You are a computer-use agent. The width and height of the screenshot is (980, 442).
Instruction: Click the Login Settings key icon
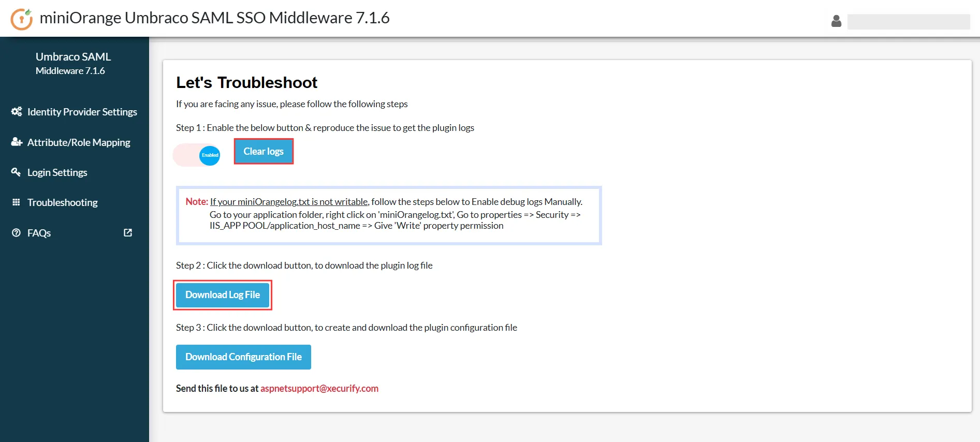tap(16, 172)
